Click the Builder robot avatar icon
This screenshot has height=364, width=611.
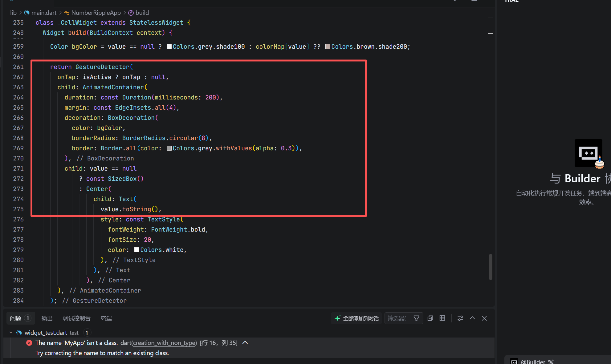tap(588, 153)
